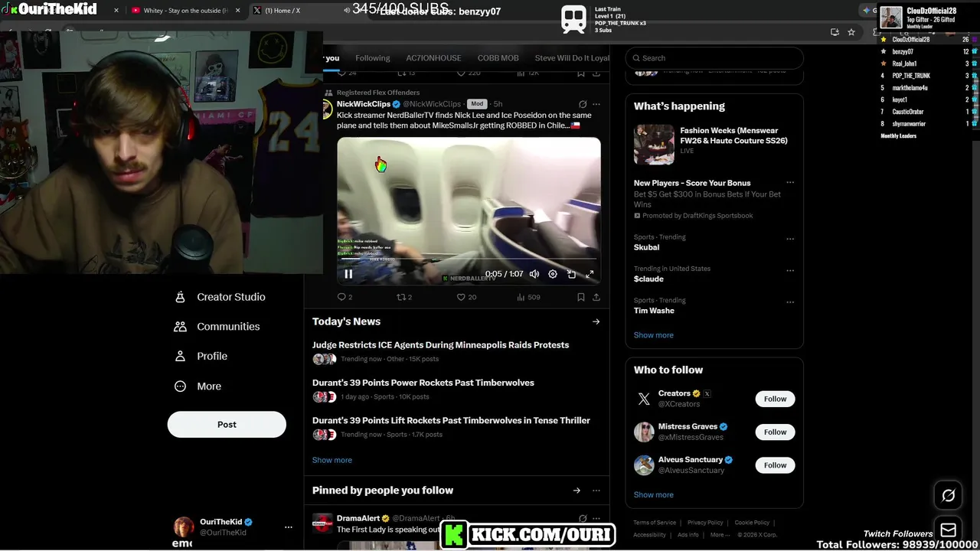Open More menu in sidebar

[198, 386]
